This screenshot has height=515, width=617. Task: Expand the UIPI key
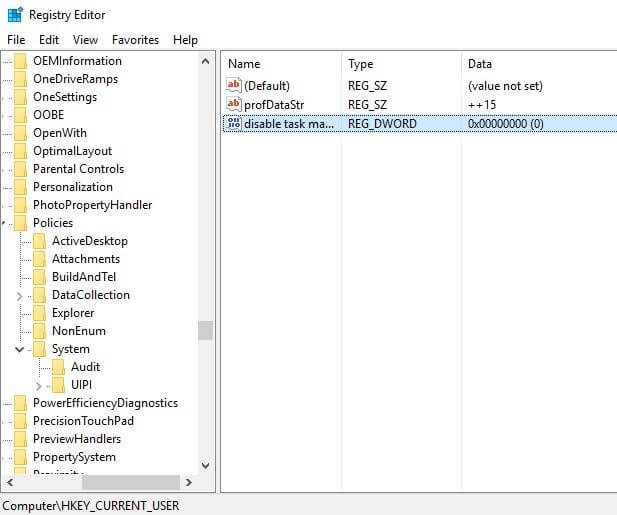tap(39, 386)
